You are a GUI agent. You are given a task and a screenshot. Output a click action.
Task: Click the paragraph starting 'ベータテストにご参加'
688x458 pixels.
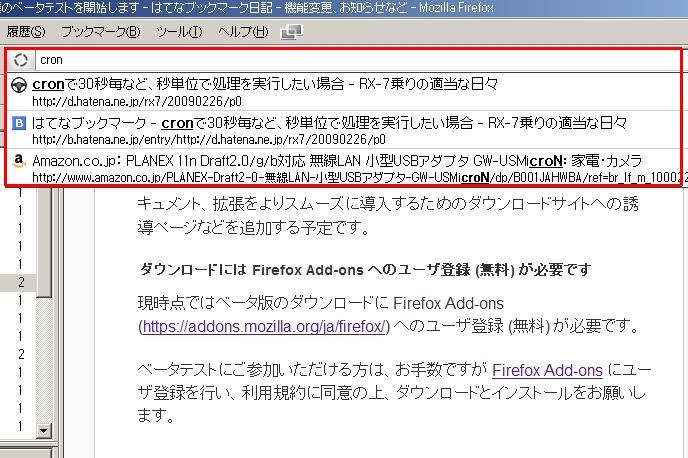(x=394, y=392)
